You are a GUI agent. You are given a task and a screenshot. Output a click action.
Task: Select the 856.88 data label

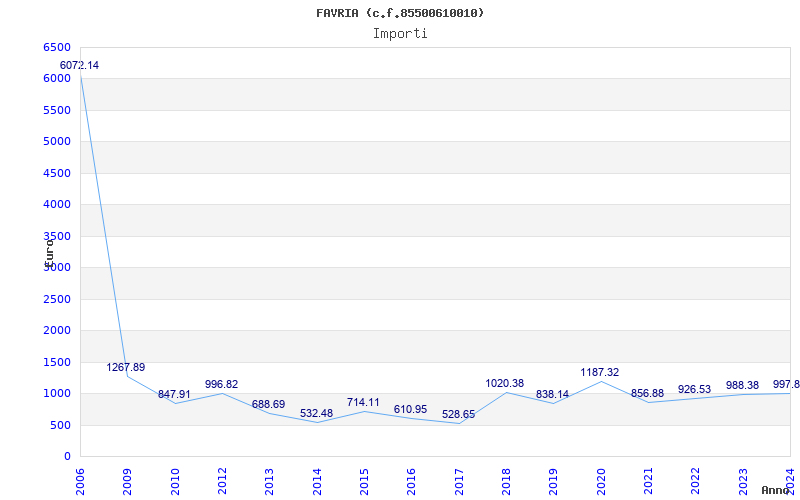[647, 393]
